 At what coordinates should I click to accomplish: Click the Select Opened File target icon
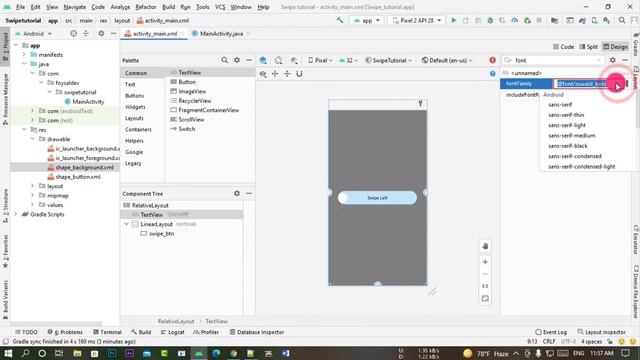73,33
